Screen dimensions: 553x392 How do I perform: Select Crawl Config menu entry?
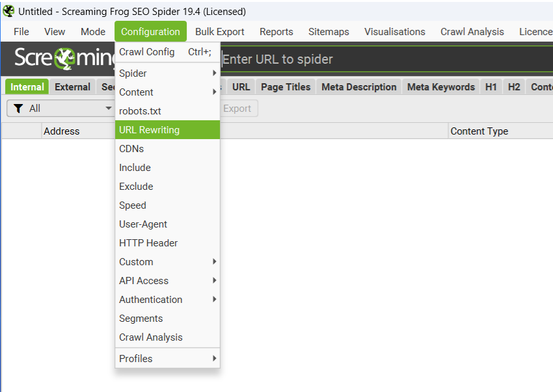(x=167, y=52)
